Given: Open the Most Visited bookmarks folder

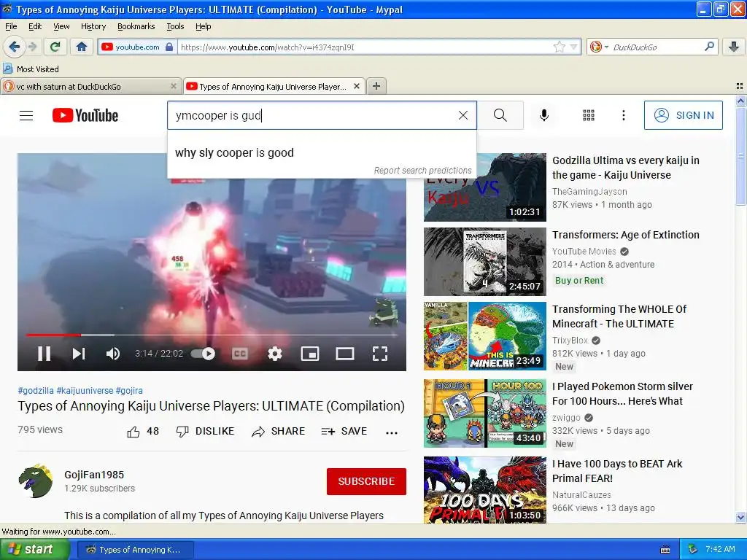Looking at the screenshot, I should point(31,69).
